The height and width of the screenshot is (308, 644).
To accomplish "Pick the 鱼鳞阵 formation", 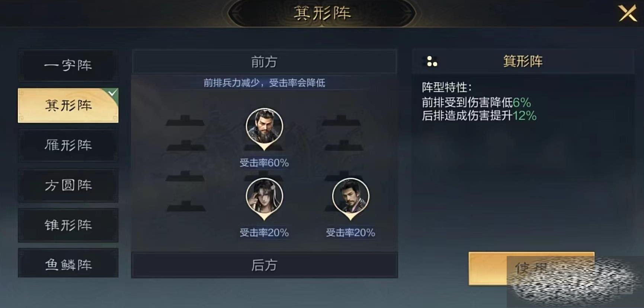I will [x=68, y=265].
